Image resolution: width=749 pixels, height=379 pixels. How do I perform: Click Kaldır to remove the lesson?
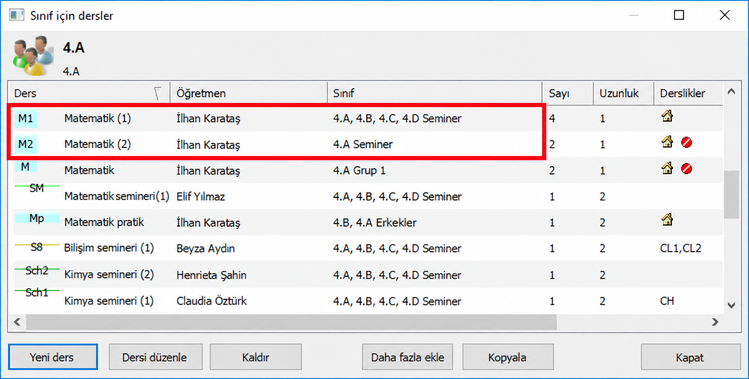[x=256, y=357]
